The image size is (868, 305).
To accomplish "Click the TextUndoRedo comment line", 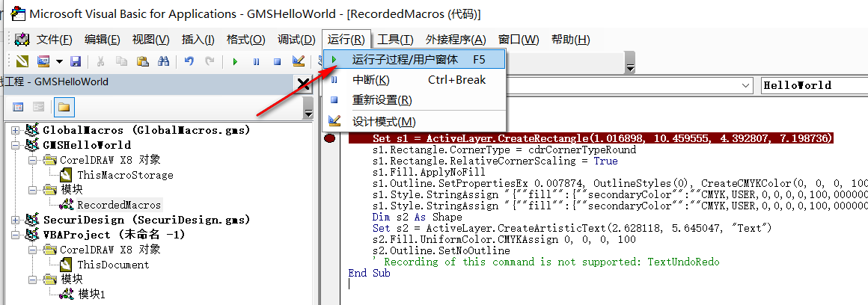I will click(546, 262).
